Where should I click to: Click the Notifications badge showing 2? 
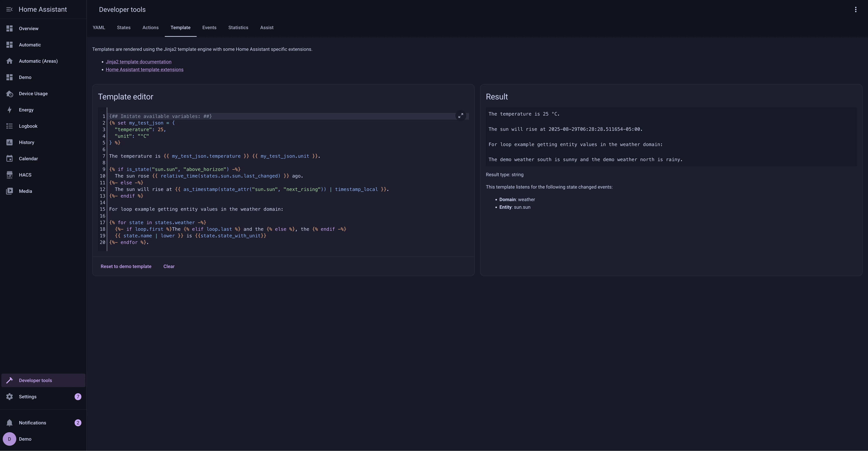click(78, 423)
